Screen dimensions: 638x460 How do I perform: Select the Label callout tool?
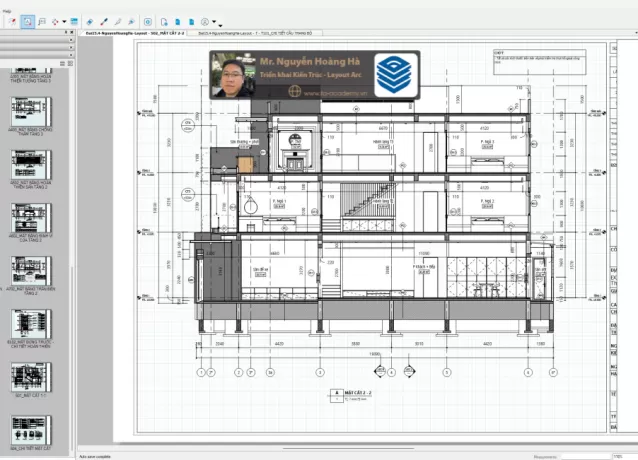(42, 22)
